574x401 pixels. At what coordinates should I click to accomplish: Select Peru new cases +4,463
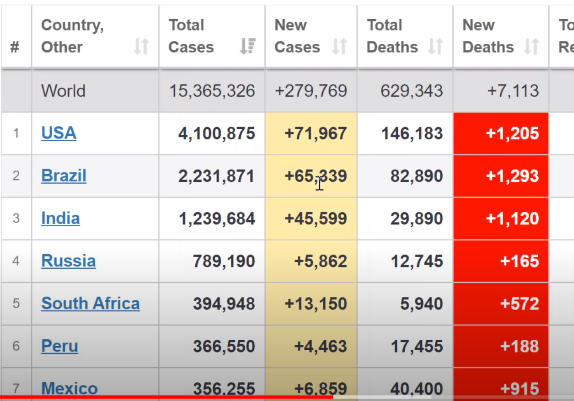(x=320, y=346)
